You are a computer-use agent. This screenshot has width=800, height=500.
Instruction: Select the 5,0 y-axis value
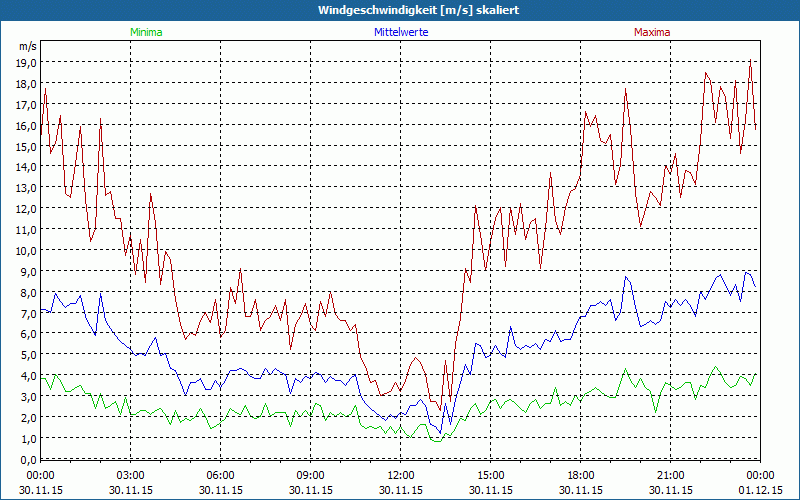[x=28, y=354]
